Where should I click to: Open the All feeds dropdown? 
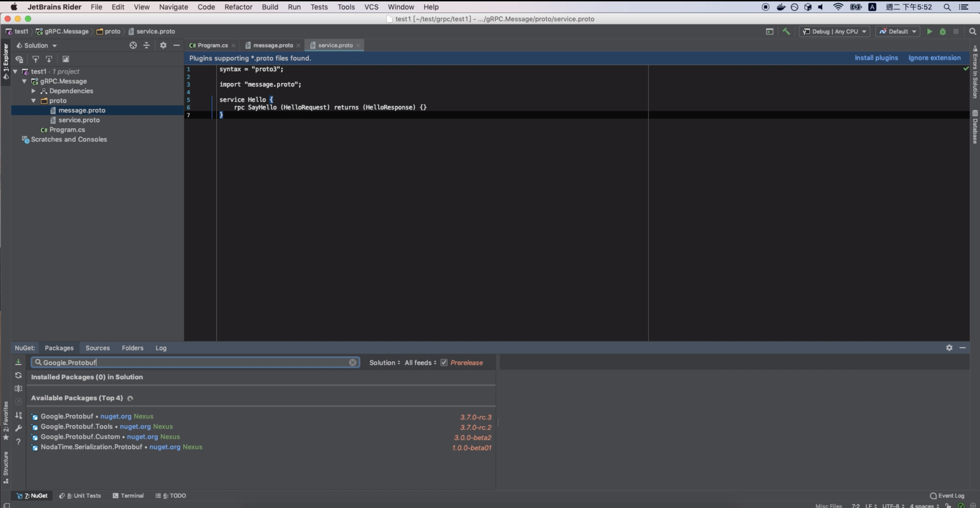pyautogui.click(x=420, y=363)
